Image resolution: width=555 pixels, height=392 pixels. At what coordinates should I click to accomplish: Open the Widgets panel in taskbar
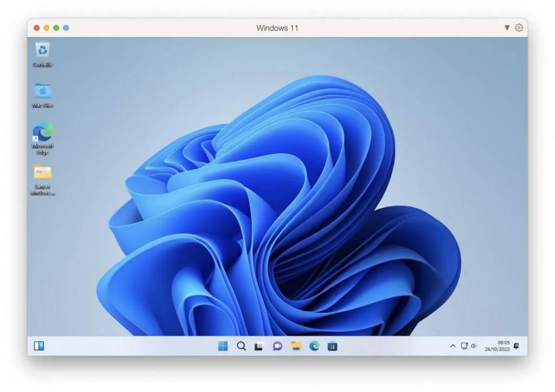[39, 345]
